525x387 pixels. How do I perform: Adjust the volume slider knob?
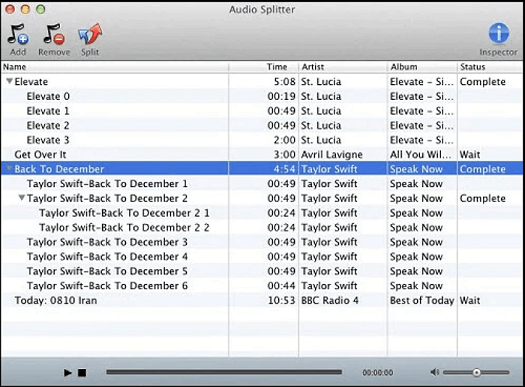click(x=476, y=372)
